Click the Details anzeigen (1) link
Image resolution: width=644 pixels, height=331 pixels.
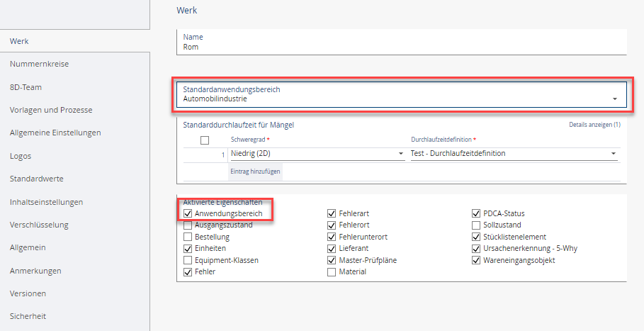[x=594, y=125]
